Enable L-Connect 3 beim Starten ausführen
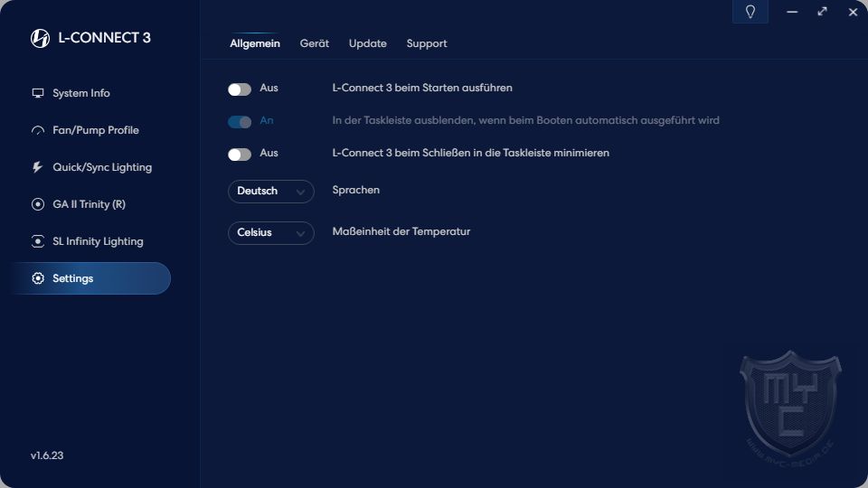The width and height of the screenshot is (868, 488). click(x=240, y=89)
